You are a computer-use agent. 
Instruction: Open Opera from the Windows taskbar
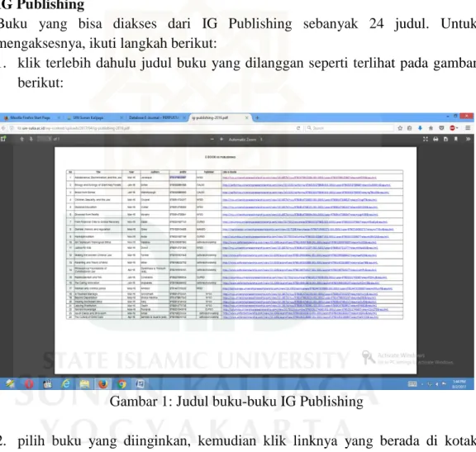(x=29, y=384)
